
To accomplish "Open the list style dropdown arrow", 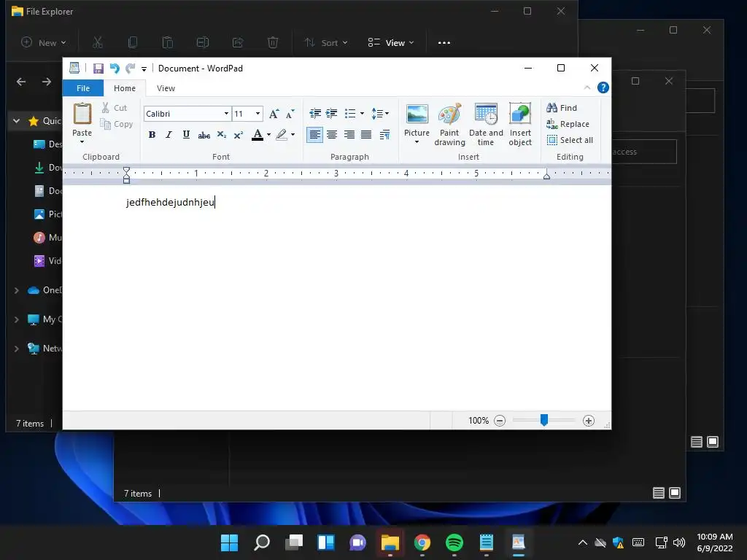I will [362, 113].
